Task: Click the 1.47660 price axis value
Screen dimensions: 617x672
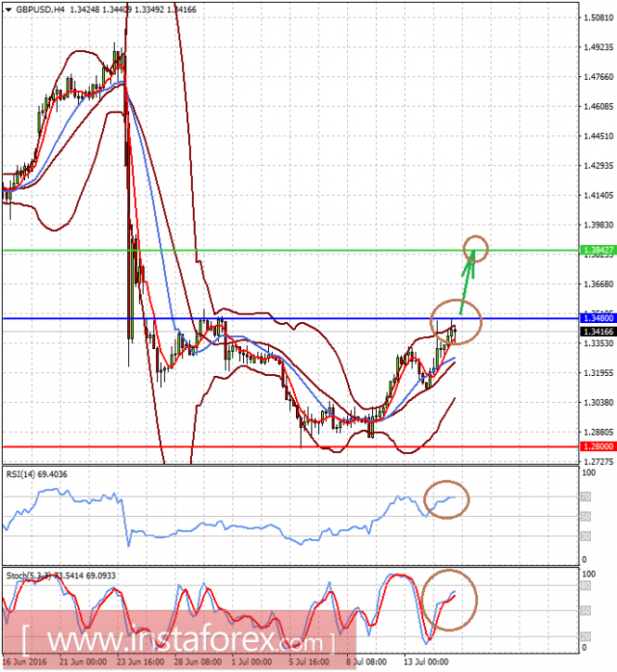Action: click(598, 77)
